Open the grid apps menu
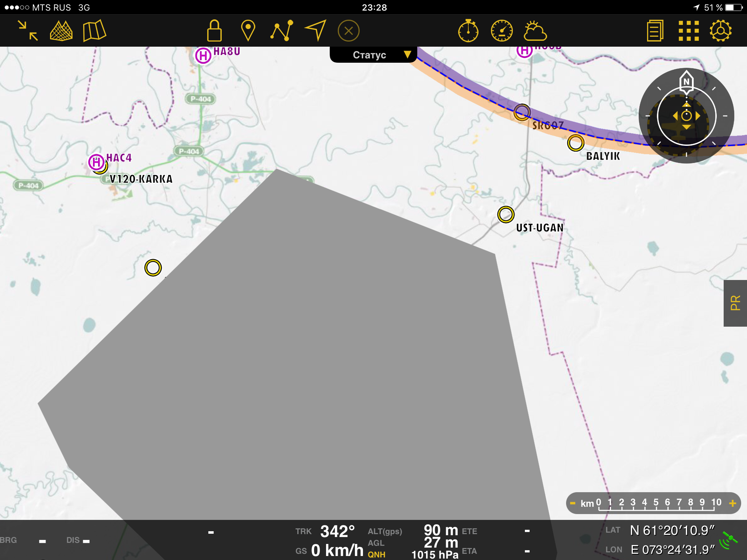Image resolution: width=747 pixels, height=560 pixels. coord(688,31)
